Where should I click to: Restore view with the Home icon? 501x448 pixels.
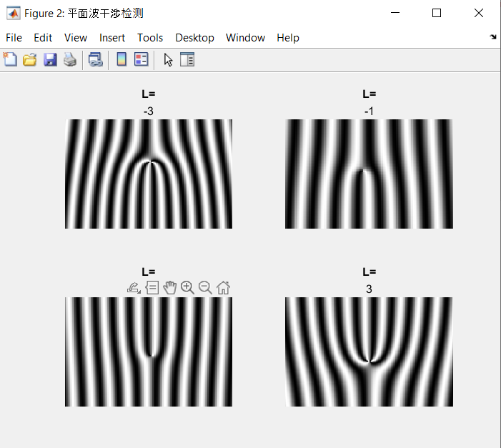[223, 287]
